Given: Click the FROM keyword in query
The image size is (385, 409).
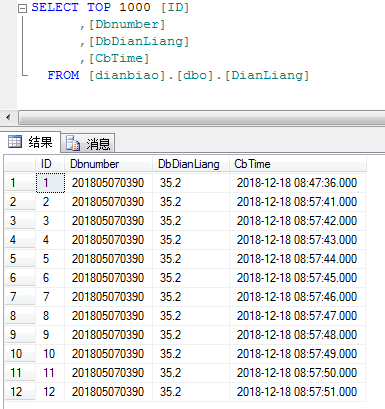Looking at the screenshot, I should (x=63, y=75).
